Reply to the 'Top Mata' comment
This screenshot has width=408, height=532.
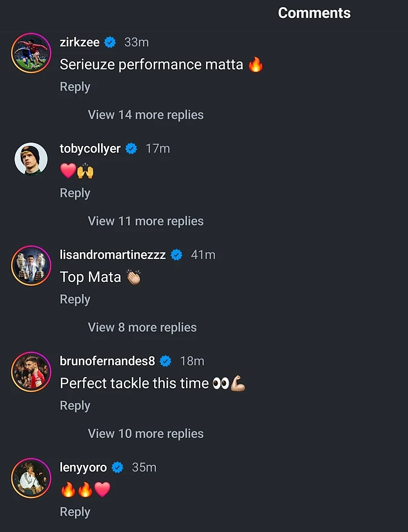click(x=75, y=299)
